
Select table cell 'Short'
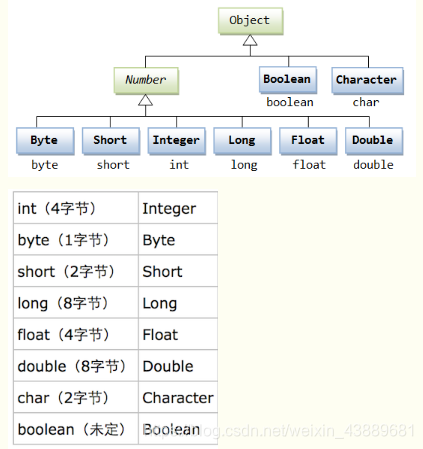point(178,271)
